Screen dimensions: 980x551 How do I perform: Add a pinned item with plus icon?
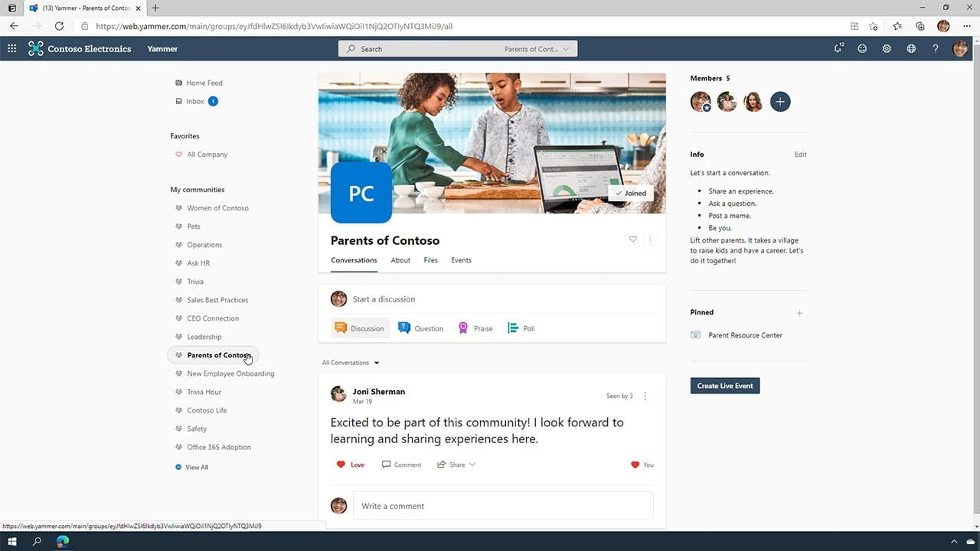[799, 313]
